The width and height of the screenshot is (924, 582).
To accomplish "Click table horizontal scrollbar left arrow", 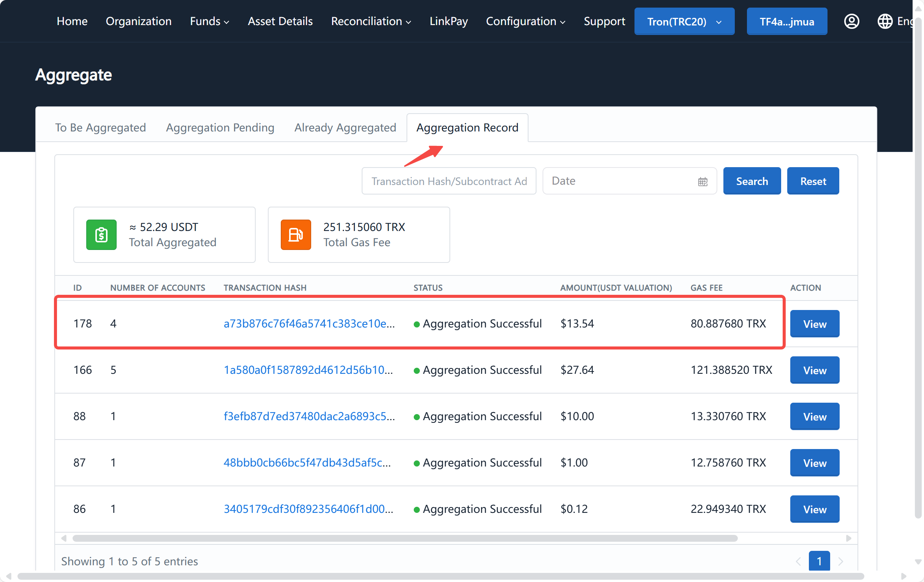I will (64, 538).
